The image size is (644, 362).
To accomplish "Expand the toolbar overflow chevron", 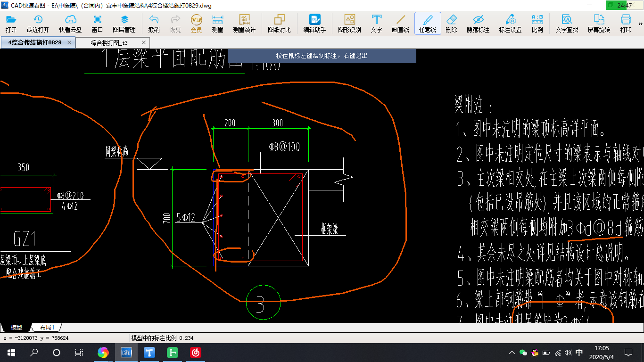I will point(641,23).
